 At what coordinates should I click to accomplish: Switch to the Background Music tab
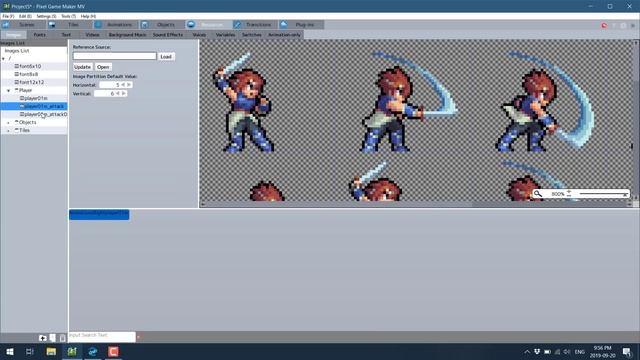tap(127, 35)
